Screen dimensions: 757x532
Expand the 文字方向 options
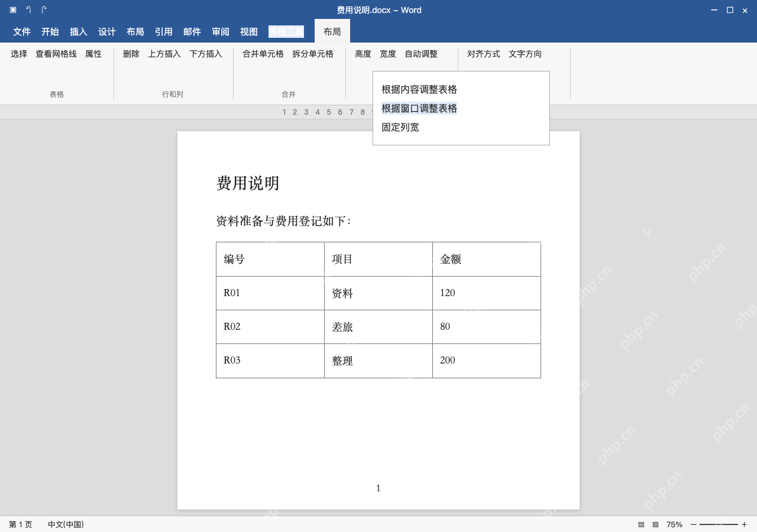525,54
